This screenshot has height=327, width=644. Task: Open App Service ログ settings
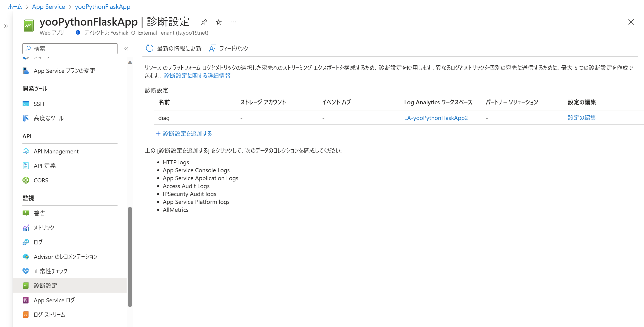(x=54, y=300)
